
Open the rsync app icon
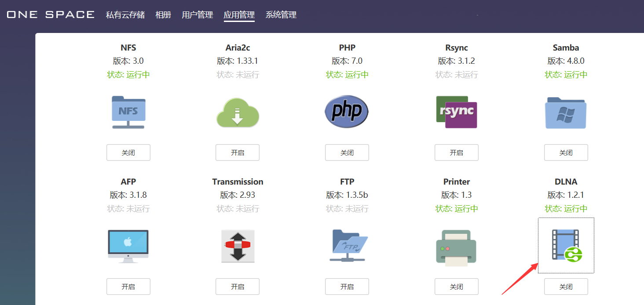456,112
